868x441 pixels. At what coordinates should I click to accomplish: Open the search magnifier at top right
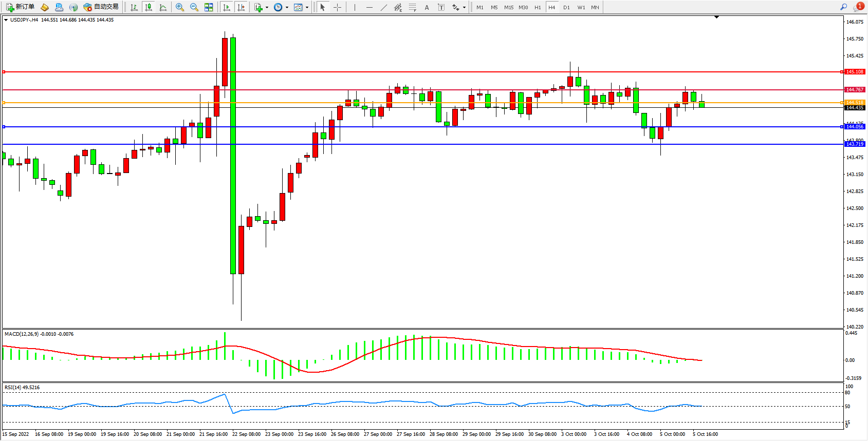click(x=843, y=7)
